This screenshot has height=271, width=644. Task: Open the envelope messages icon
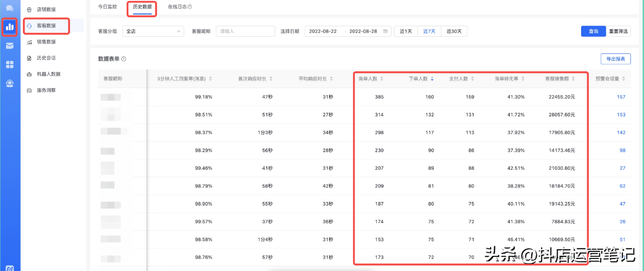10,46
